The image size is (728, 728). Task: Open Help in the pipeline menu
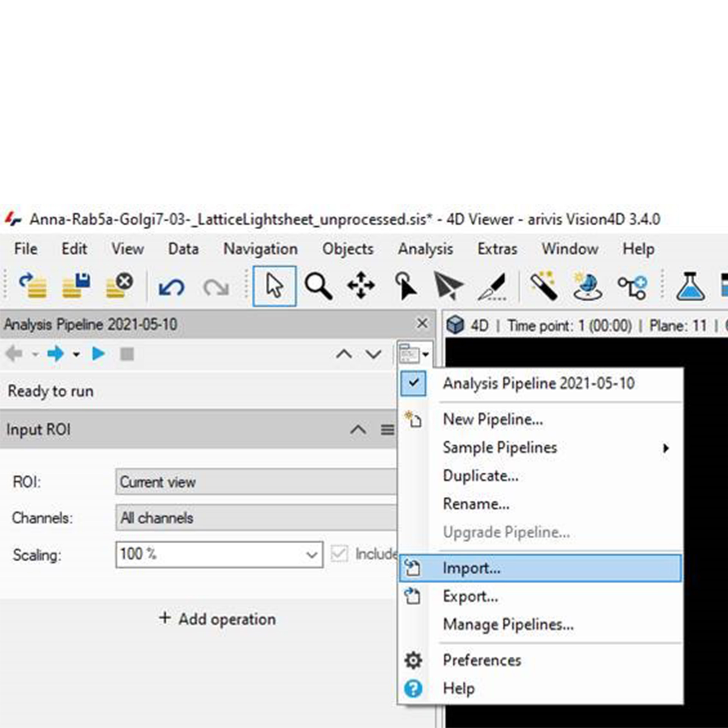point(541,689)
